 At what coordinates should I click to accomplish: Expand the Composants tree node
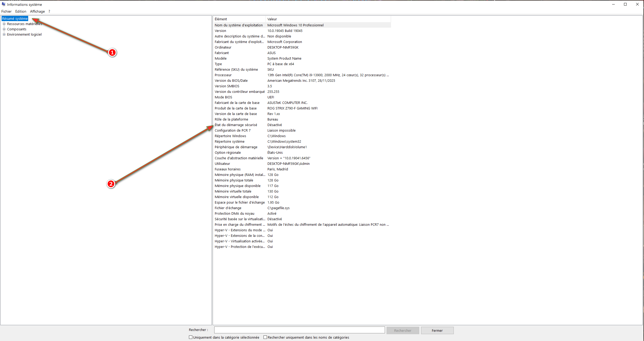(4, 29)
